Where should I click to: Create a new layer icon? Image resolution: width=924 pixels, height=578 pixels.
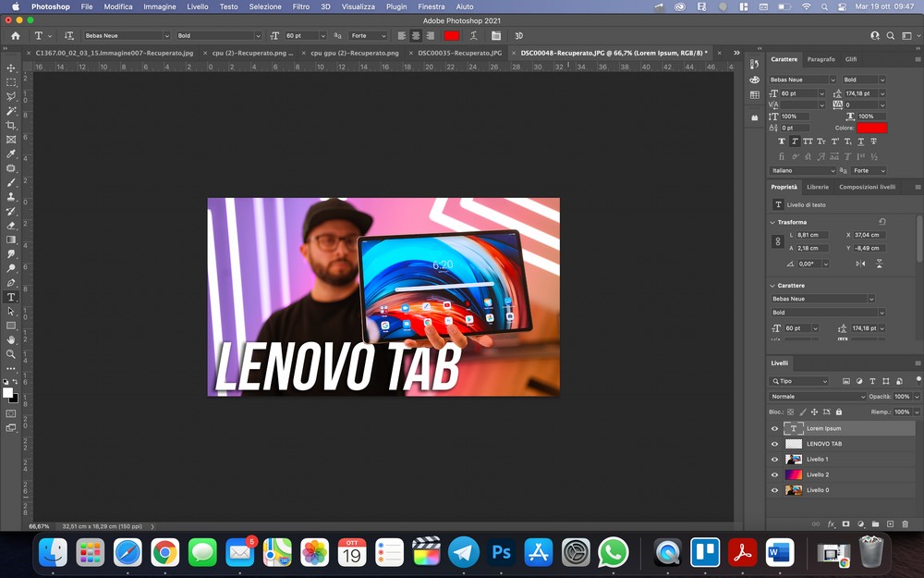click(x=890, y=523)
